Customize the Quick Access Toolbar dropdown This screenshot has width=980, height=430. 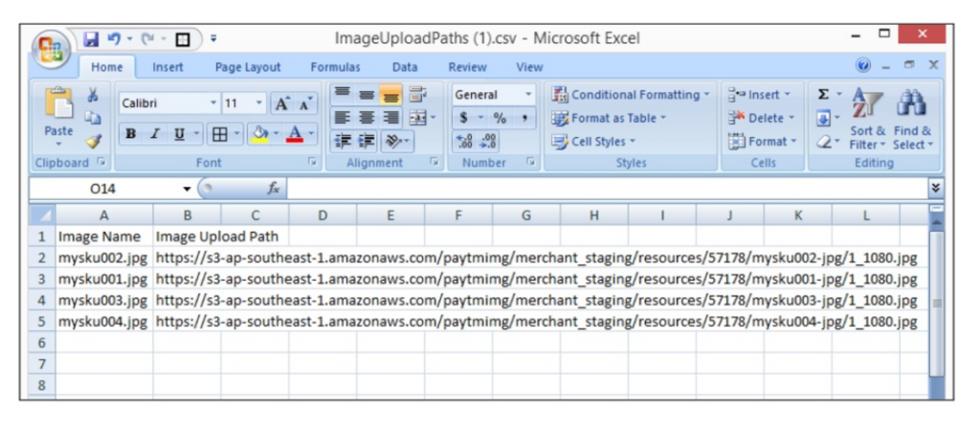pos(213,39)
